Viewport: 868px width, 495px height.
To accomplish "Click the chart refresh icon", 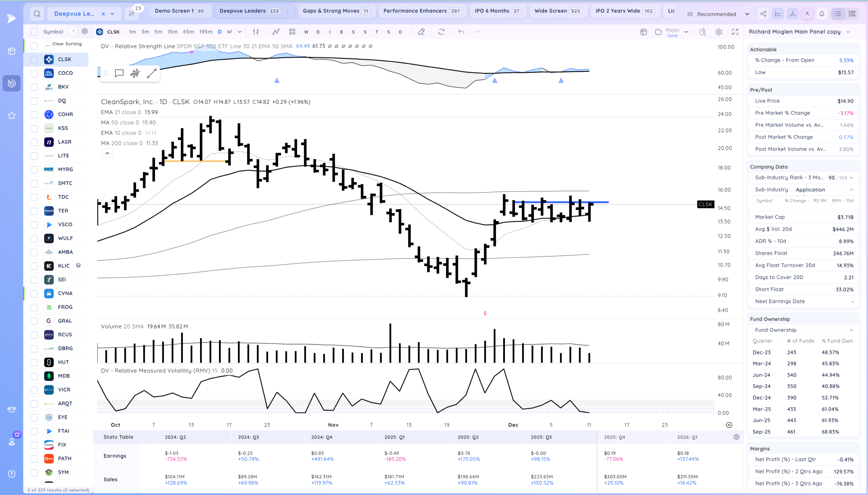I will tap(441, 32).
